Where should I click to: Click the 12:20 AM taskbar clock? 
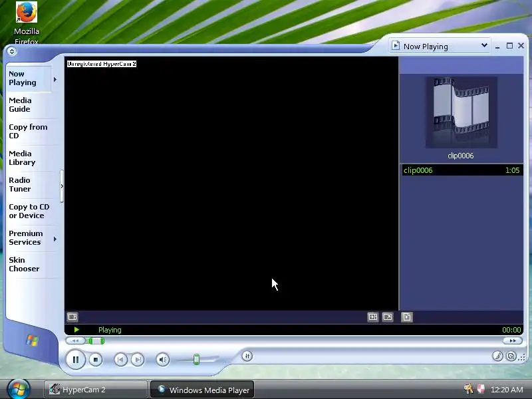click(x=507, y=390)
